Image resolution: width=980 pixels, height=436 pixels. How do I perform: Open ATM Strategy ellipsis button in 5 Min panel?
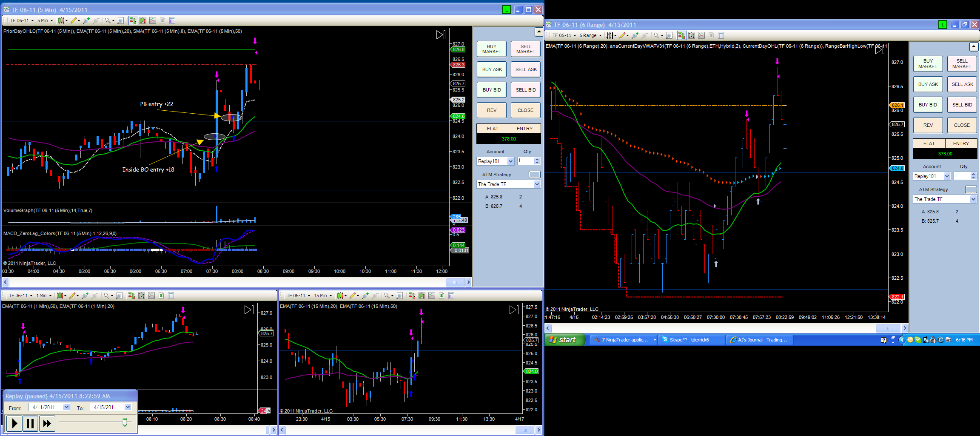pyautogui.click(x=535, y=175)
